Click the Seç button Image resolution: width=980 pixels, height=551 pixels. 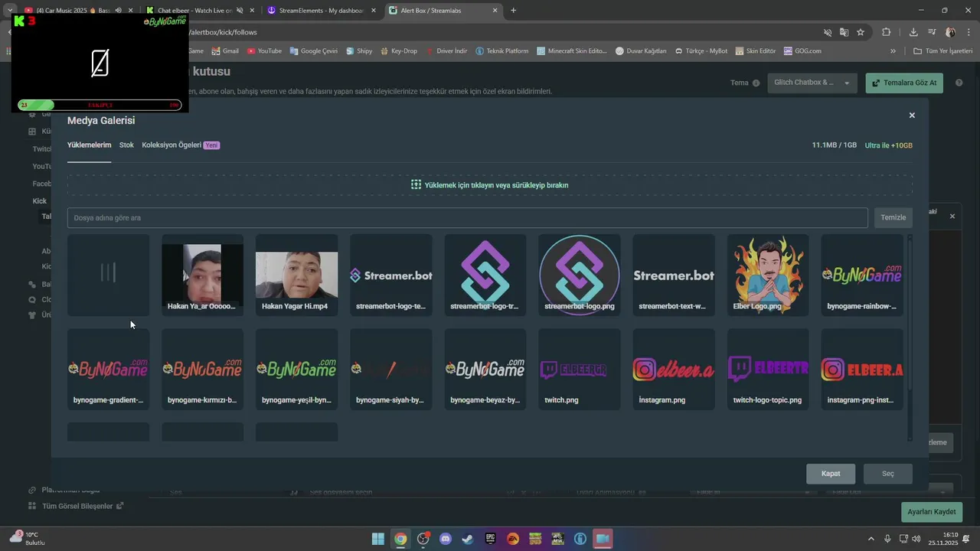[887, 474]
